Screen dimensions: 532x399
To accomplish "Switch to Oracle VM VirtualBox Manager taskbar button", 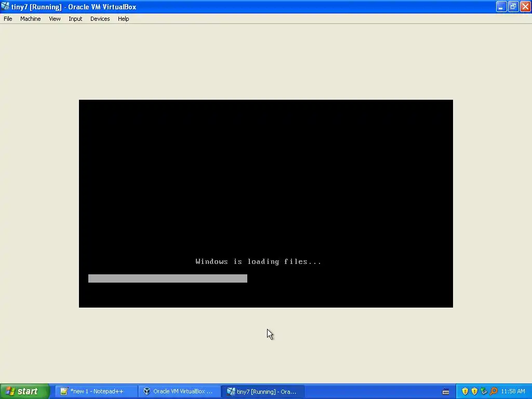I will [x=179, y=391].
